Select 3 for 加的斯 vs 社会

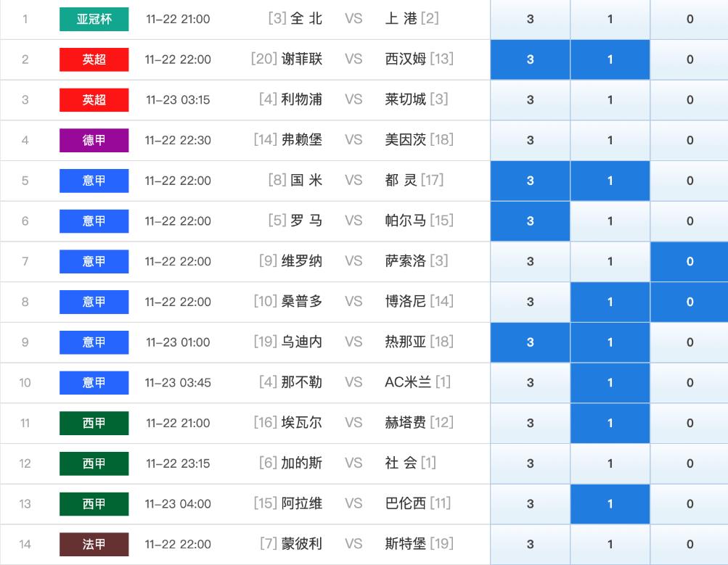[531, 463]
